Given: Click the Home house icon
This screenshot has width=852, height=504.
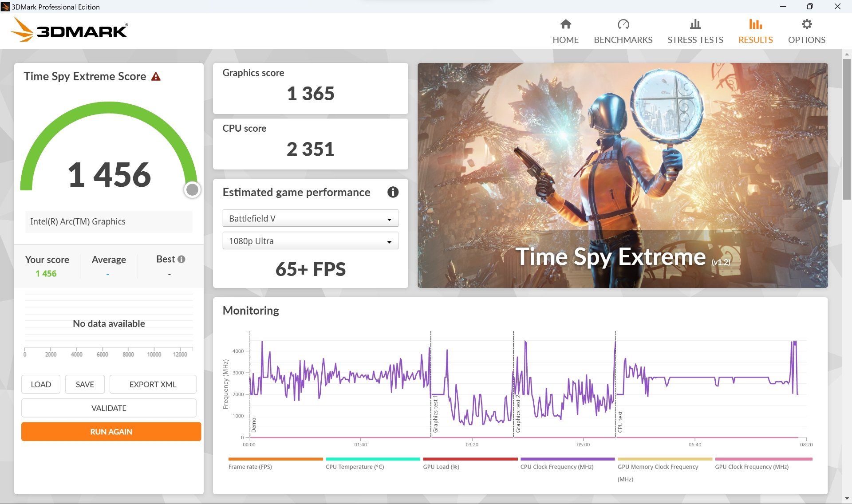Looking at the screenshot, I should point(565,24).
